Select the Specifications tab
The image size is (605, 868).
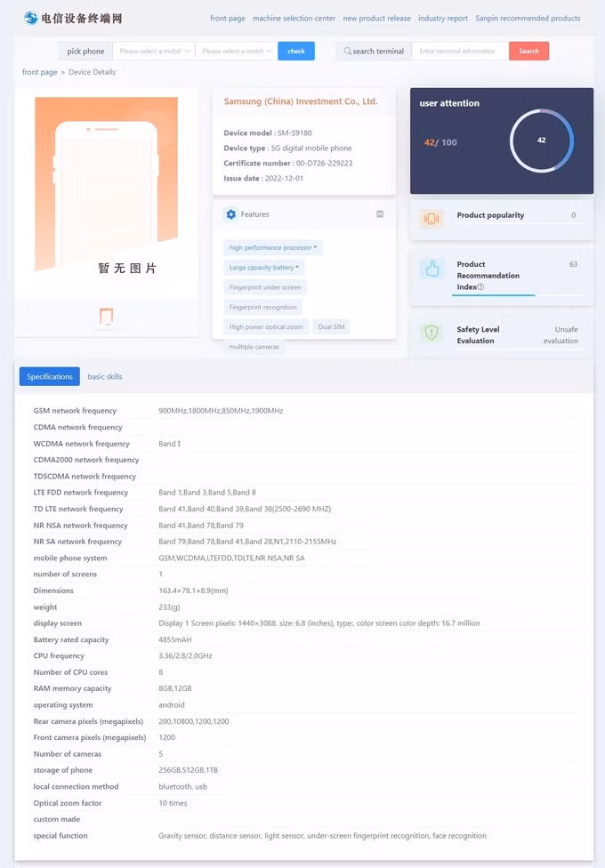[x=49, y=376]
